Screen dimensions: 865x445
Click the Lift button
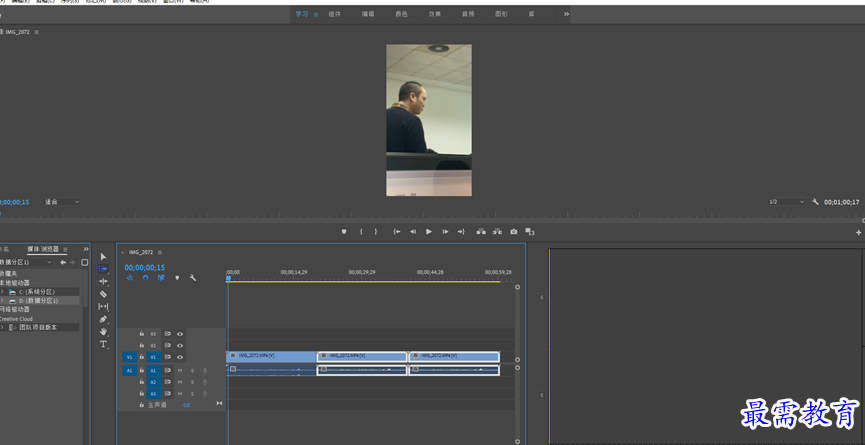coord(481,232)
